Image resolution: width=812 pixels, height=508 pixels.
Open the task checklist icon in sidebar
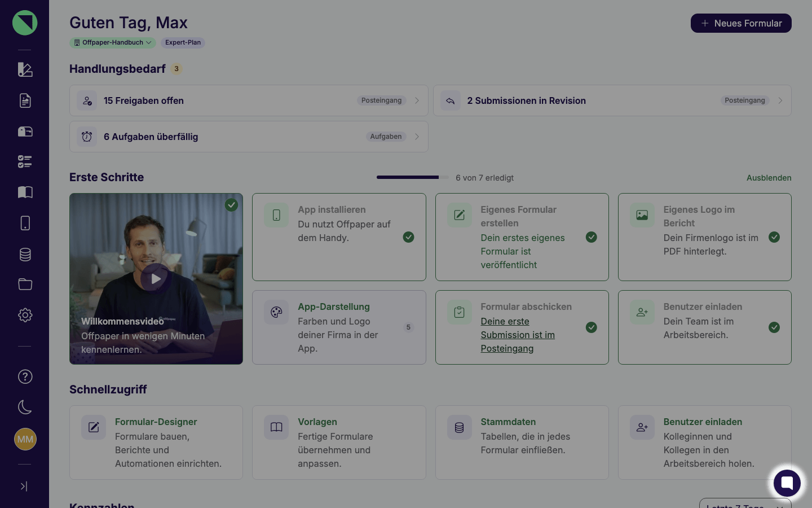(25, 161)
